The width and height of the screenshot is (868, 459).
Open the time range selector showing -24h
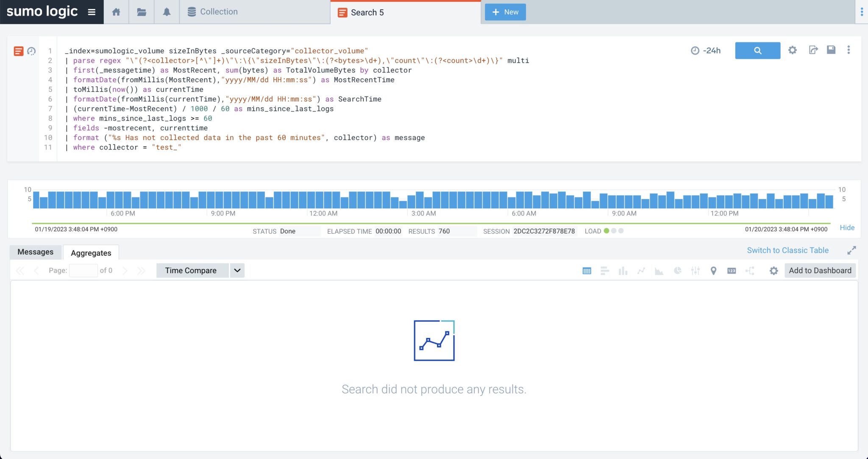705,50
